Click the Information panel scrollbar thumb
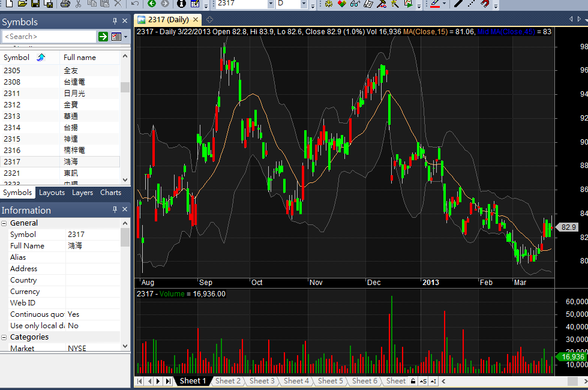 [125, 237]
